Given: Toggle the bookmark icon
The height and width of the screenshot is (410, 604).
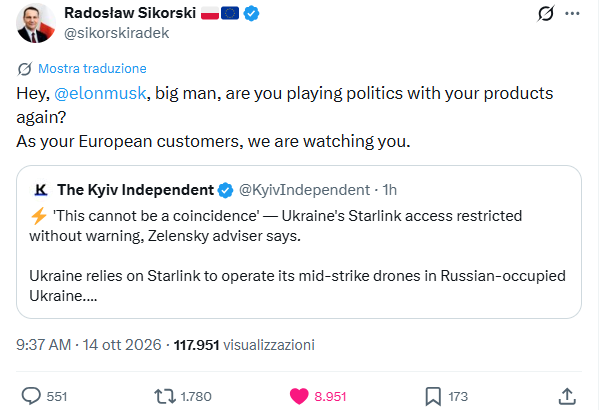Looking at the screenshot, I should 433,397.
